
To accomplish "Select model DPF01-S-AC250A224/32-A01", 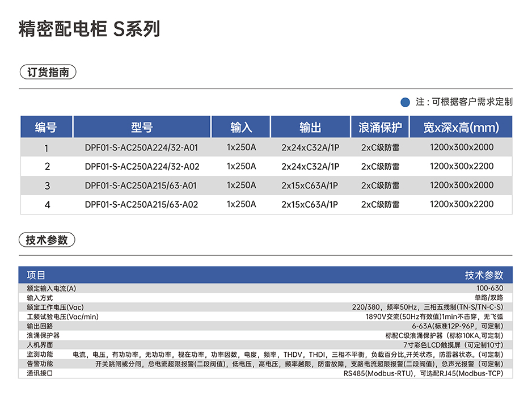I will click(x=141, y=148).
